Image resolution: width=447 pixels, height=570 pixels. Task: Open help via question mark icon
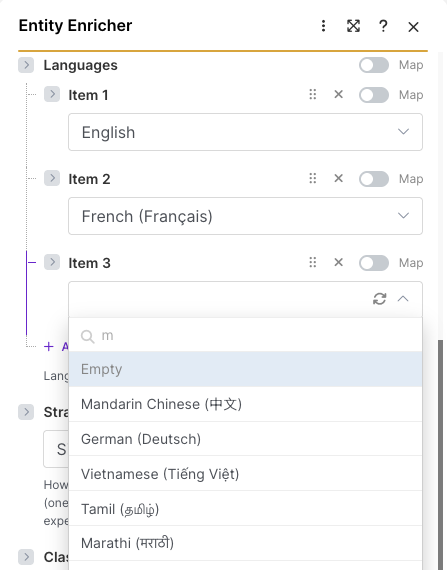pos(383,26)
